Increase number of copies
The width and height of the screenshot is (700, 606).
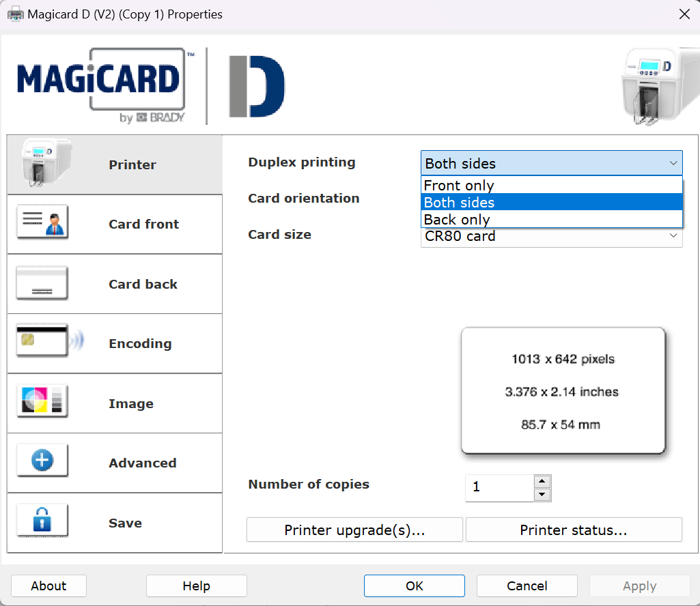[x=542, y=481]
